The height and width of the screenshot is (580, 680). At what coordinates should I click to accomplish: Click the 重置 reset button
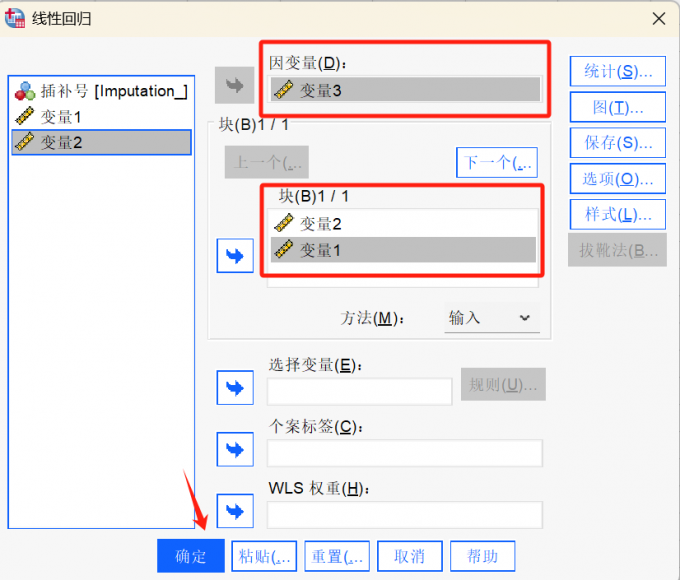tap(337, 556)
